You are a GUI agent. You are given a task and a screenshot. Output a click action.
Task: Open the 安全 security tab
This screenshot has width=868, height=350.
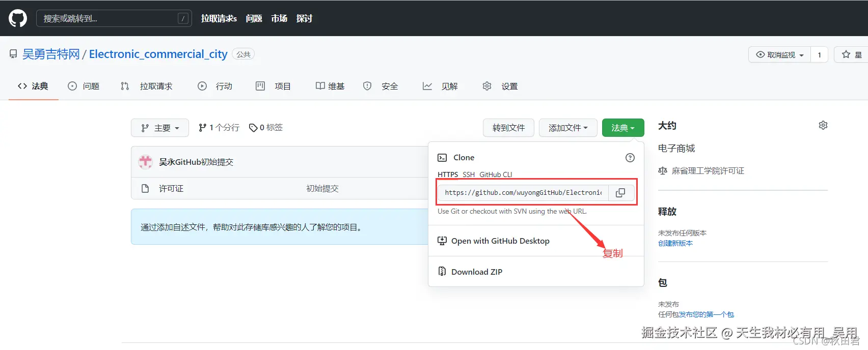coord(381,86)
